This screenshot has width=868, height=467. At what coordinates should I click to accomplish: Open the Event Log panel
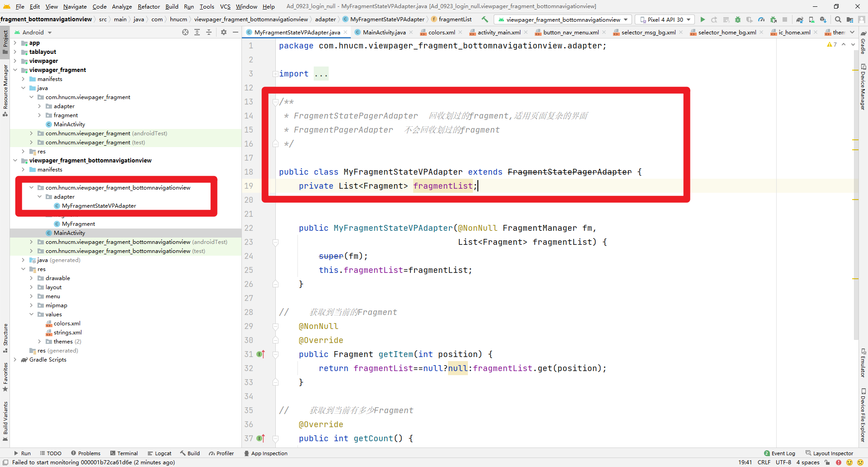(x=779, y=453)
